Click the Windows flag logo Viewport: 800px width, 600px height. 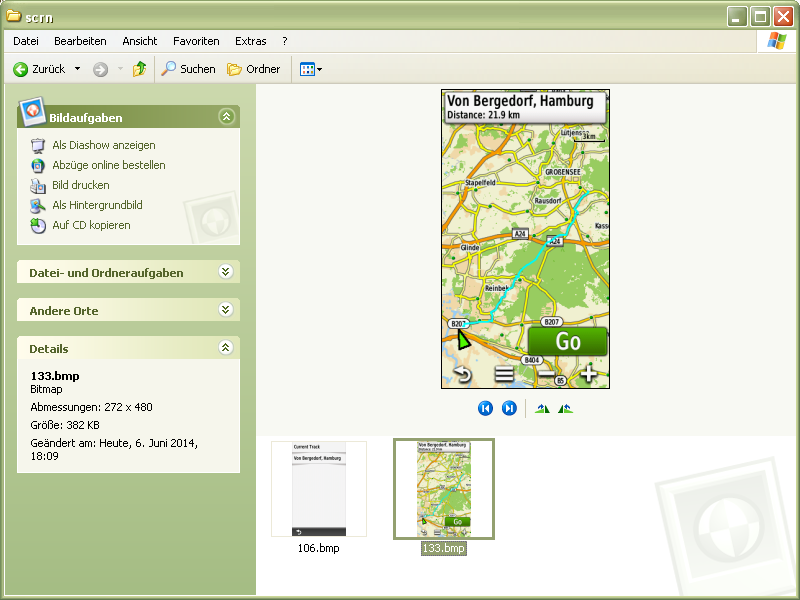[777, 41]
